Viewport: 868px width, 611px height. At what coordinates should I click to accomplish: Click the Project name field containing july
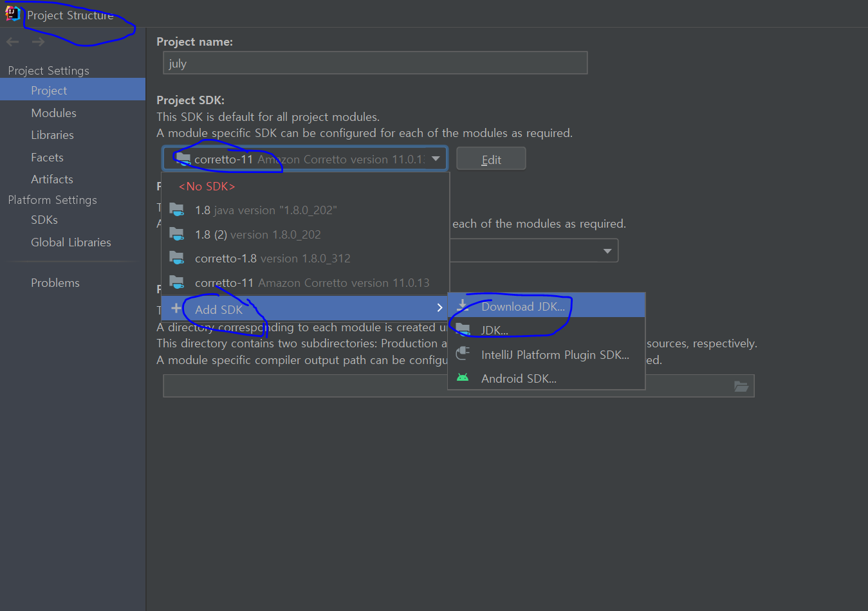375,63
